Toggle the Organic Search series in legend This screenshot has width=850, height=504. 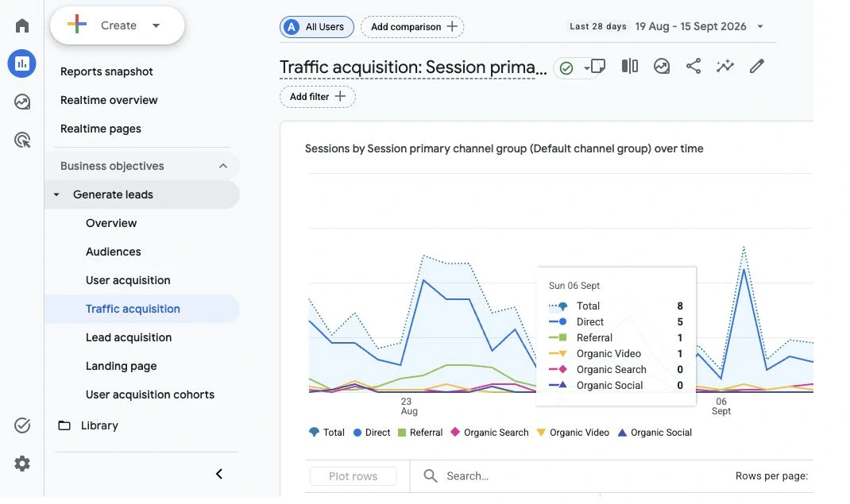coord(489,433)
